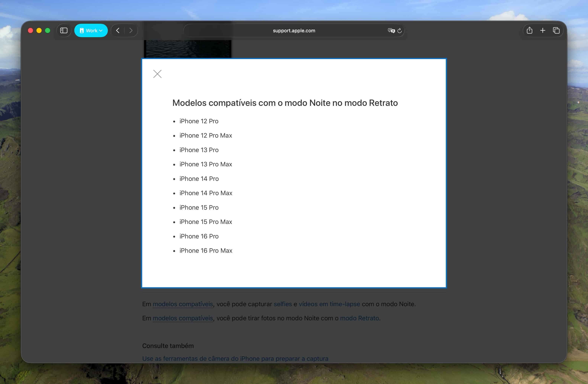Open a new tab
The image size is (588, 384).
pos(542,30)
